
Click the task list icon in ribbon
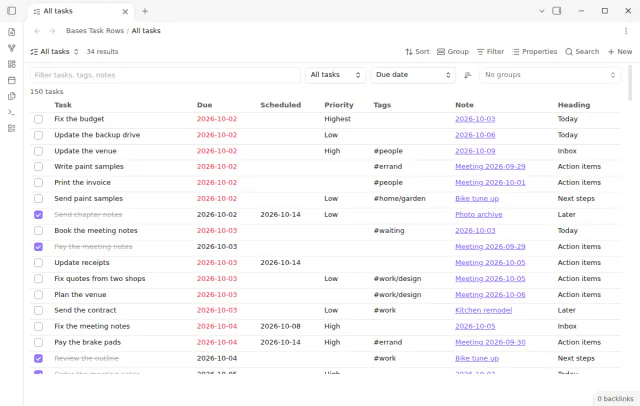[x=11, y=128]
